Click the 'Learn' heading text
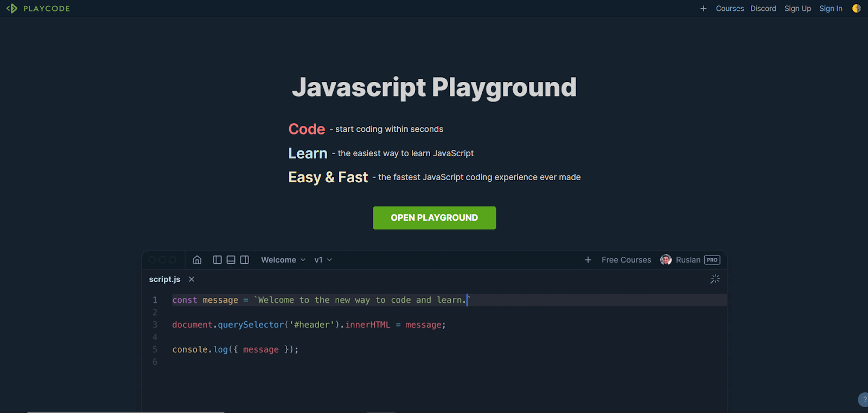Screen dimensions: 868x413 [308, 154]
